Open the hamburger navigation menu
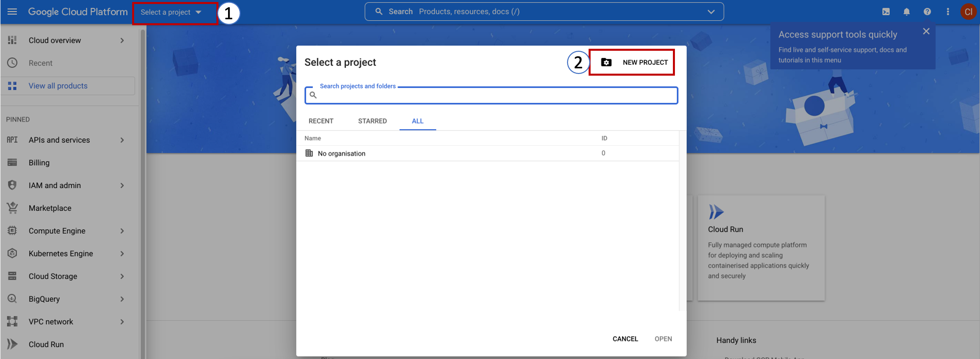 pyautogui.click(x=12, y=12)
